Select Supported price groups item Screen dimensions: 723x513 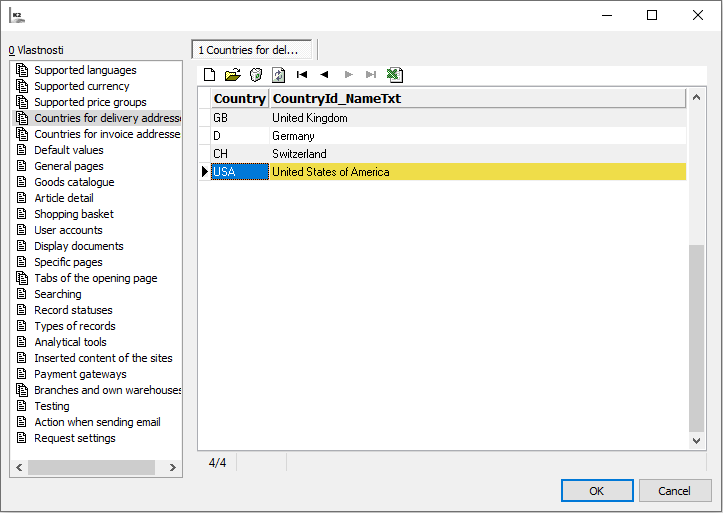pyautogui.click(x=90, y=102)
